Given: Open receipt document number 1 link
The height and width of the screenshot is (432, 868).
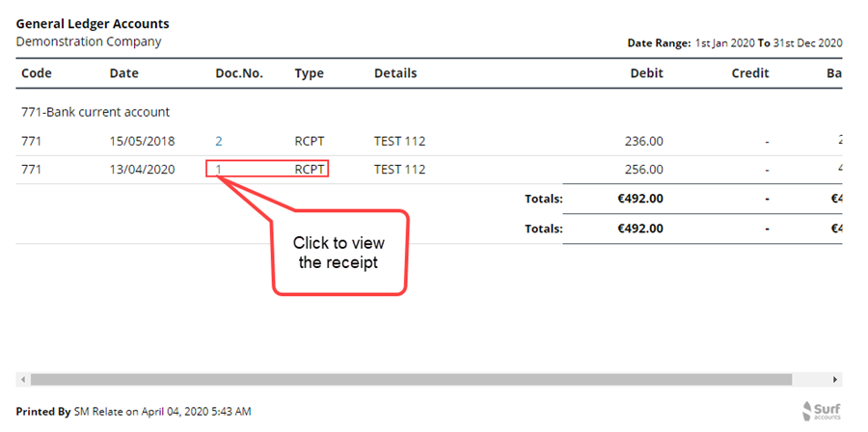Looking at the screenshot, I should [x=219, y=170].
